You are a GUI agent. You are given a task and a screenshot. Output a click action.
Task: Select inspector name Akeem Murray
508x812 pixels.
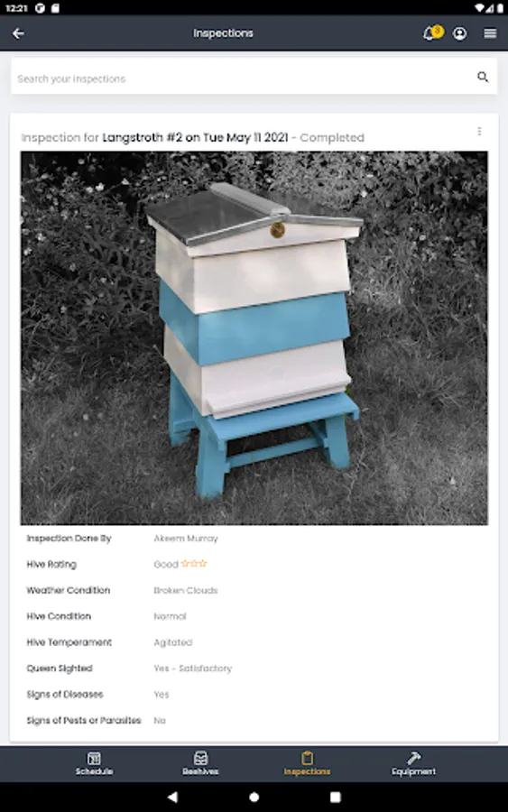[185, 539]
